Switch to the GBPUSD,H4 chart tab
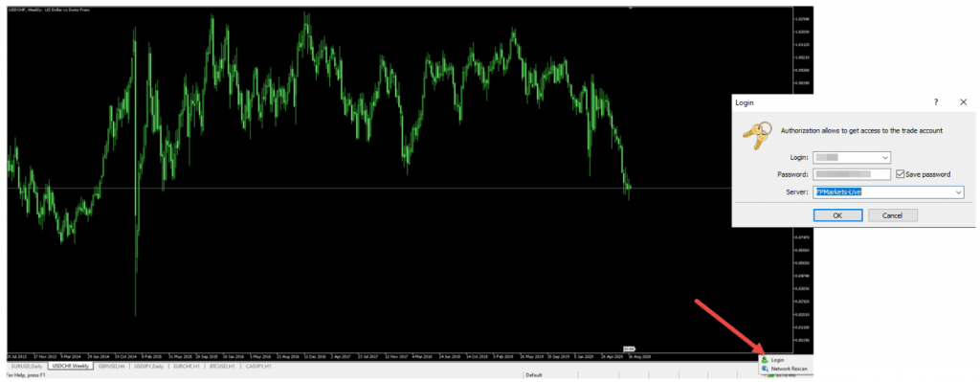This screenshot has height=382, width=980. (112, 367)
